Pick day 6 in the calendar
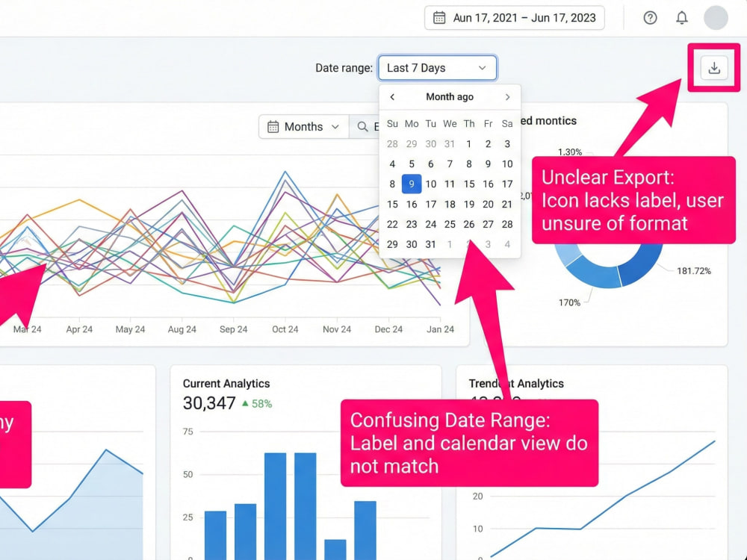Image resolution: width=747 pixels, height=560 pixels. point(431,164)
